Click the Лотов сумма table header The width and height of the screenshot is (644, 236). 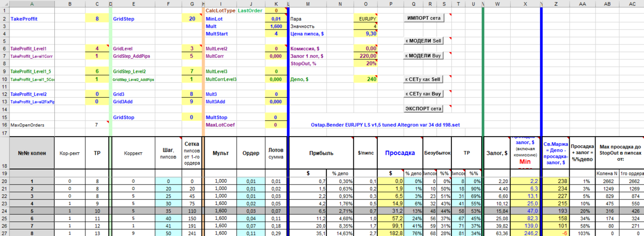(x=276, y=153)
